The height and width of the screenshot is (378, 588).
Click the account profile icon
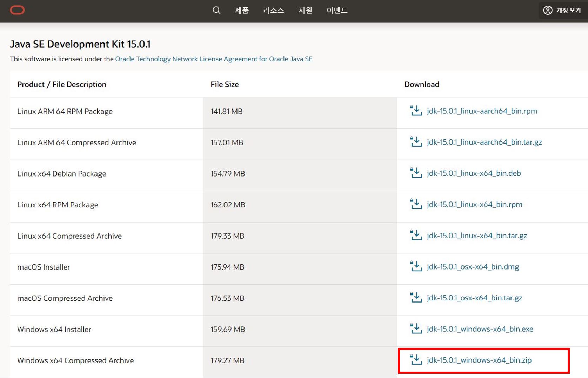click(x=548, y=10)
